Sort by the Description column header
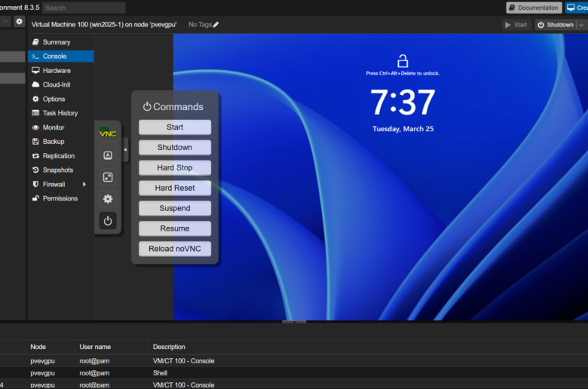This screenshot has width=588, height=389. point(368,347)
